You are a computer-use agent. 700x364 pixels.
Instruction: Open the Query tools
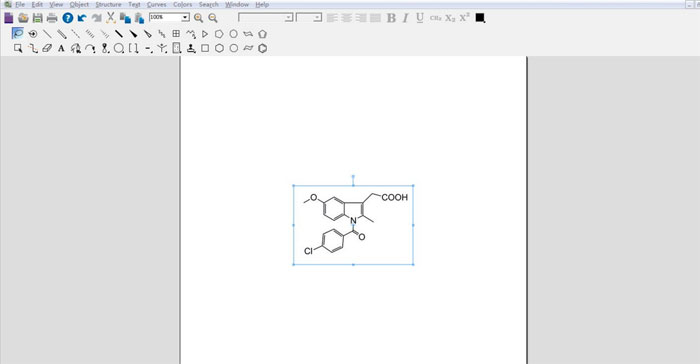coord(162,48)
